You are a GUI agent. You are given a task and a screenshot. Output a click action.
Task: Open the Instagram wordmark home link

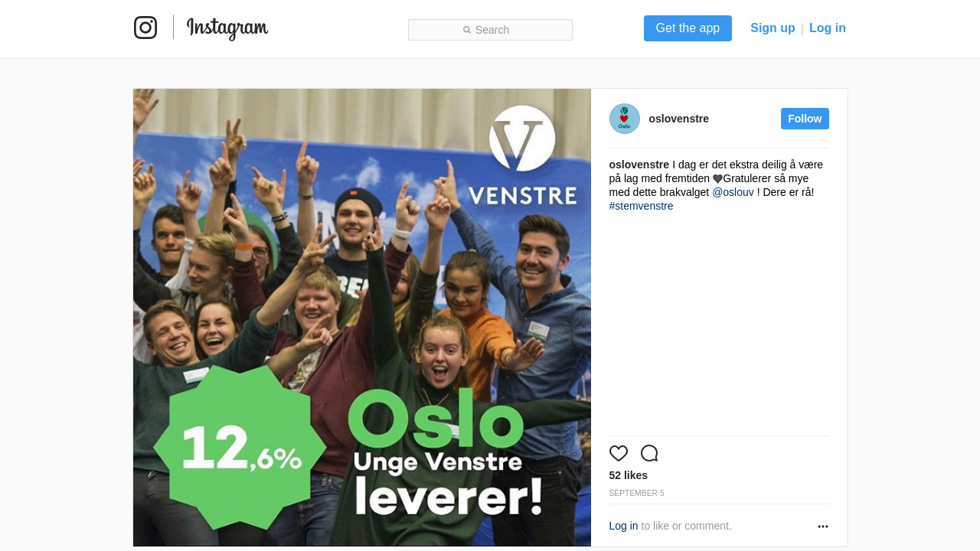coord(227,28)
